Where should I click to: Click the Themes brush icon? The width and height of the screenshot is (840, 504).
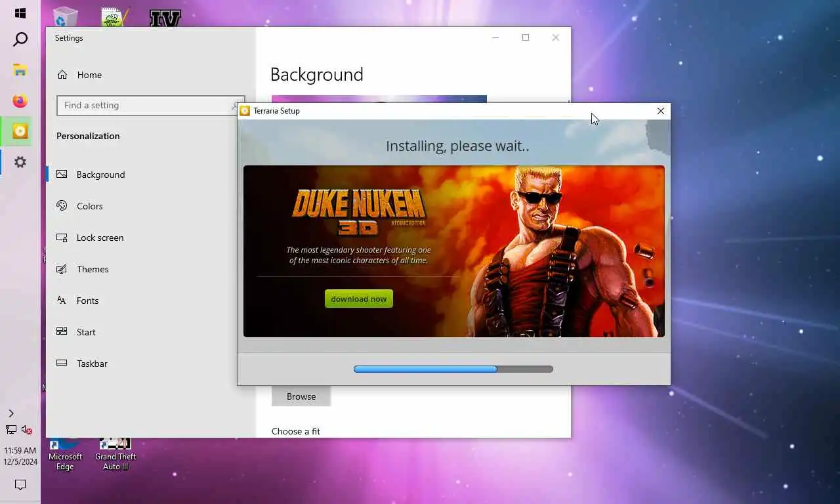[x=62, y=269]
